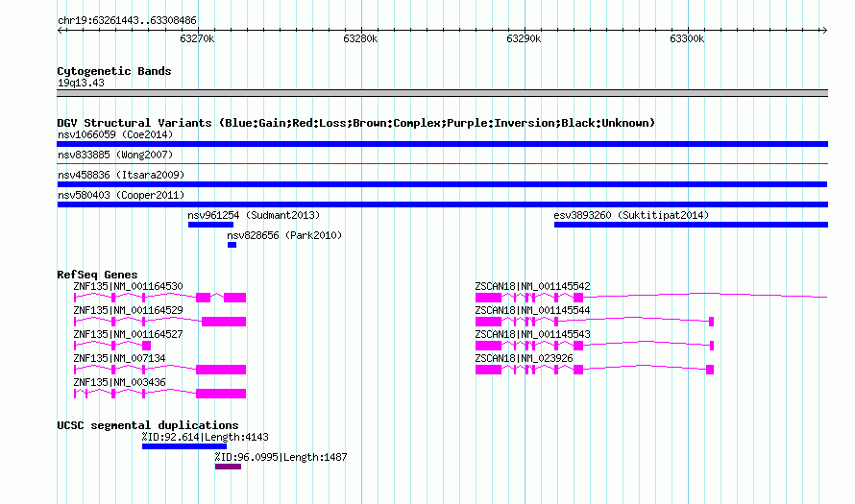Click the nsv1066059 (Coe2014) label
Viewport: 855px width, 504px height.
pos(115,134)
